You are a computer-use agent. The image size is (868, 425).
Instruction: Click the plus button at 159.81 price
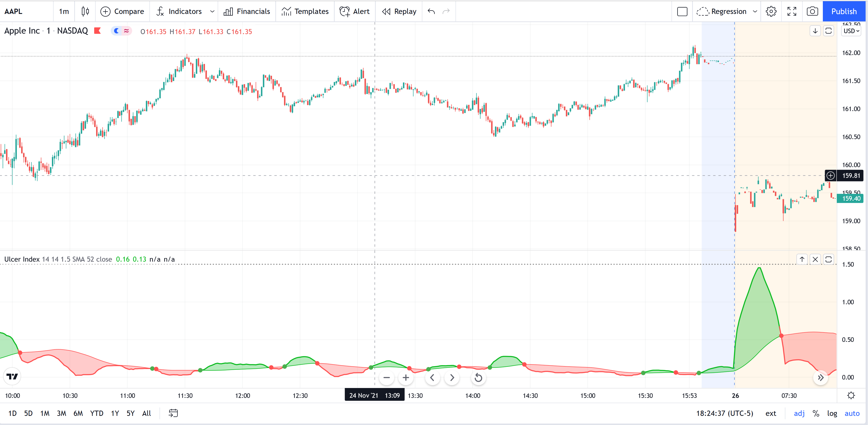tap(831, 176)
